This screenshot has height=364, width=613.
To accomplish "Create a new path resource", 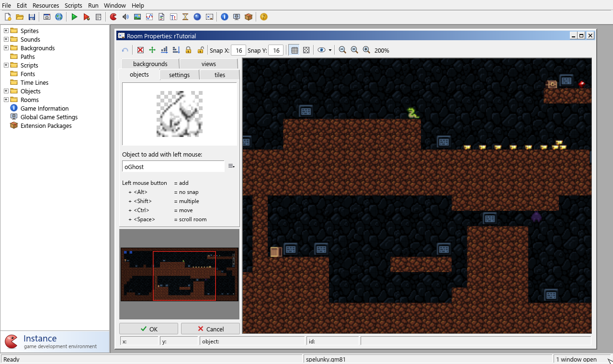I will [149, 17].
